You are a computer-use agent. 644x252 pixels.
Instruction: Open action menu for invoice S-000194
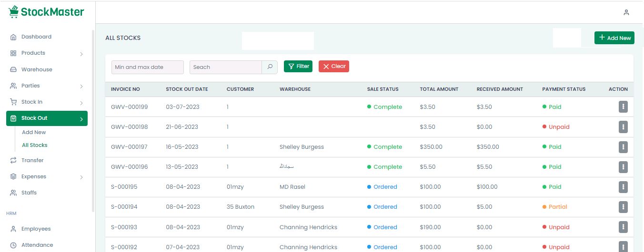point(623,207)
